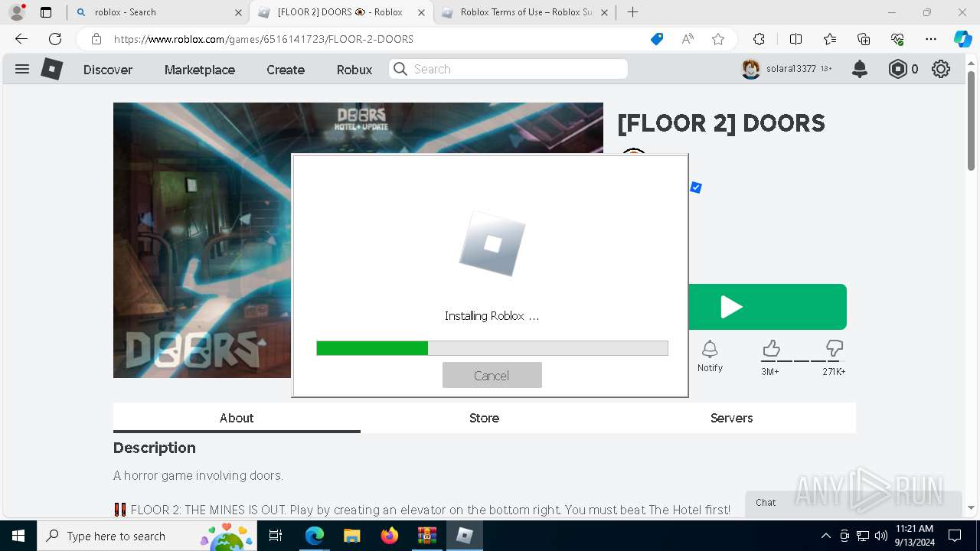Click the solara13377 username link

(x=791, y=69)
